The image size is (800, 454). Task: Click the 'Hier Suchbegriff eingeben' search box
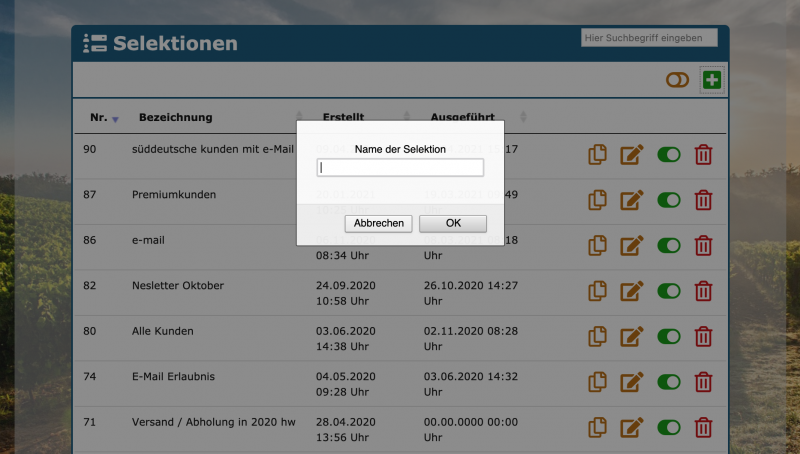pos(649,38)
